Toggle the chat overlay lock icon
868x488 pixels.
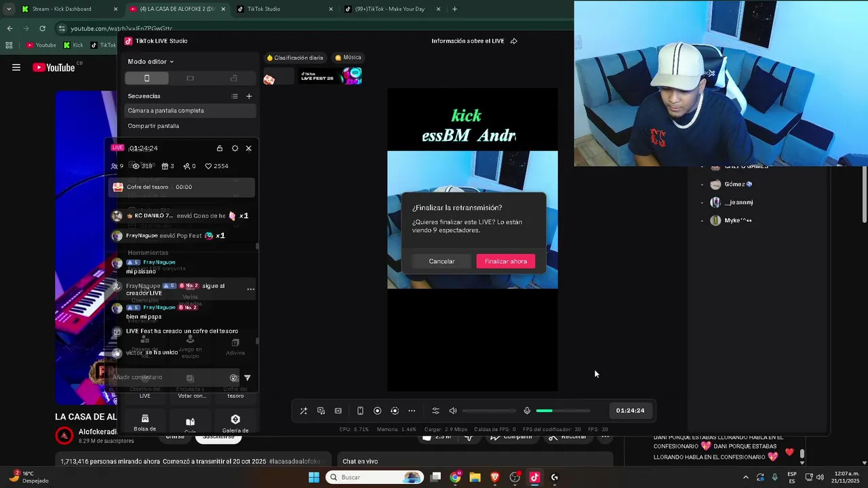click(219, 148)
